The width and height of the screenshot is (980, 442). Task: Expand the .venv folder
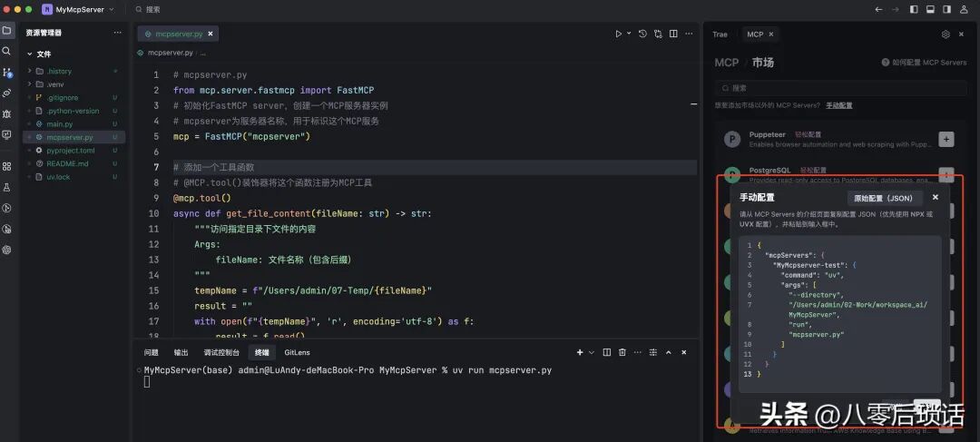tap(29, 84)
